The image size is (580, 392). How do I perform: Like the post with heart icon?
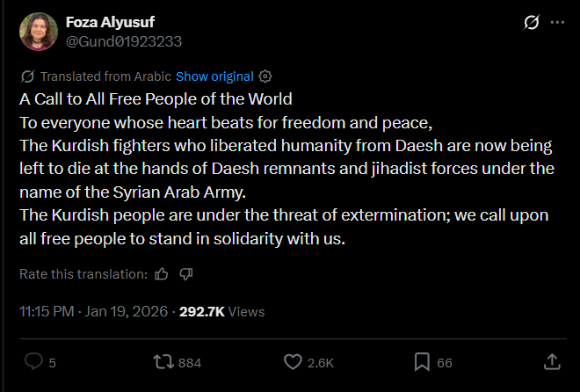pyautogui.click(x=294, y=362)
